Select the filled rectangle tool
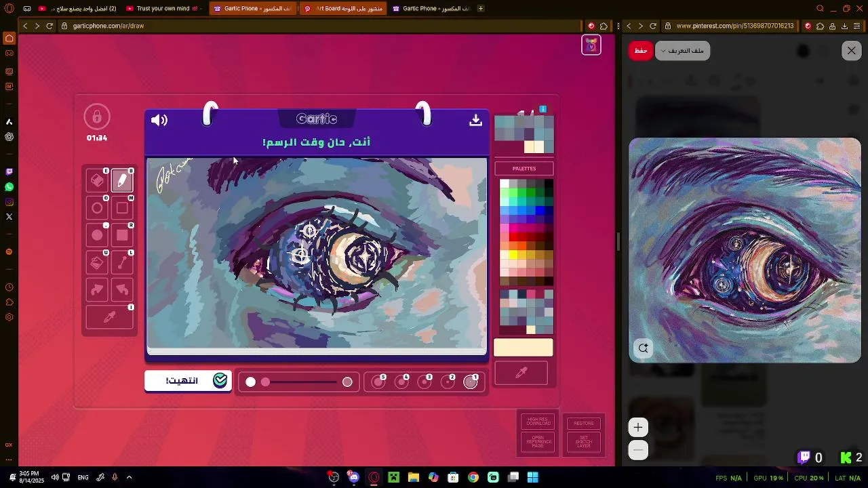This screenshot has height=488, width=868. (122, 235)
